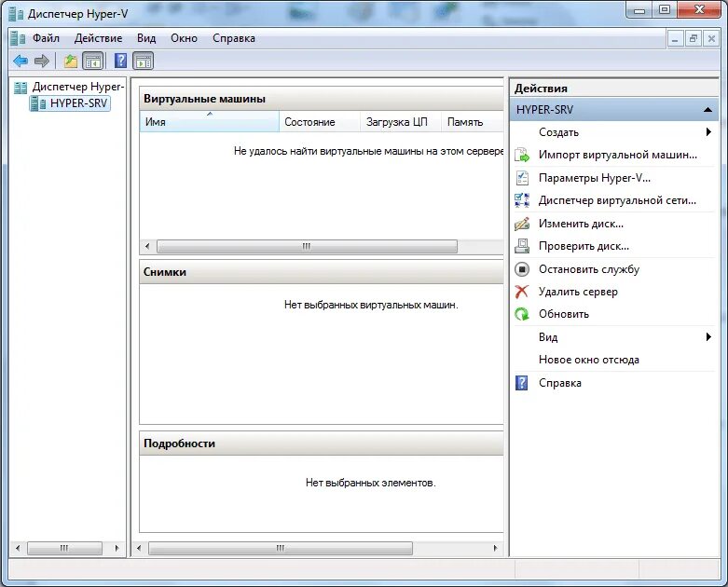This screenshot has width=728, height=587.
Task: Click the virtual network manager icon
Action: [x=522, y=200]
